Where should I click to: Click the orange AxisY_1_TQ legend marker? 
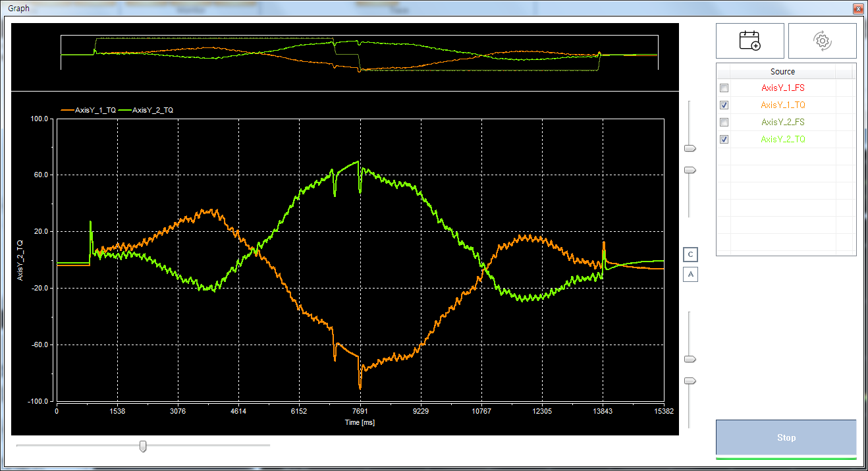[67, 111]
